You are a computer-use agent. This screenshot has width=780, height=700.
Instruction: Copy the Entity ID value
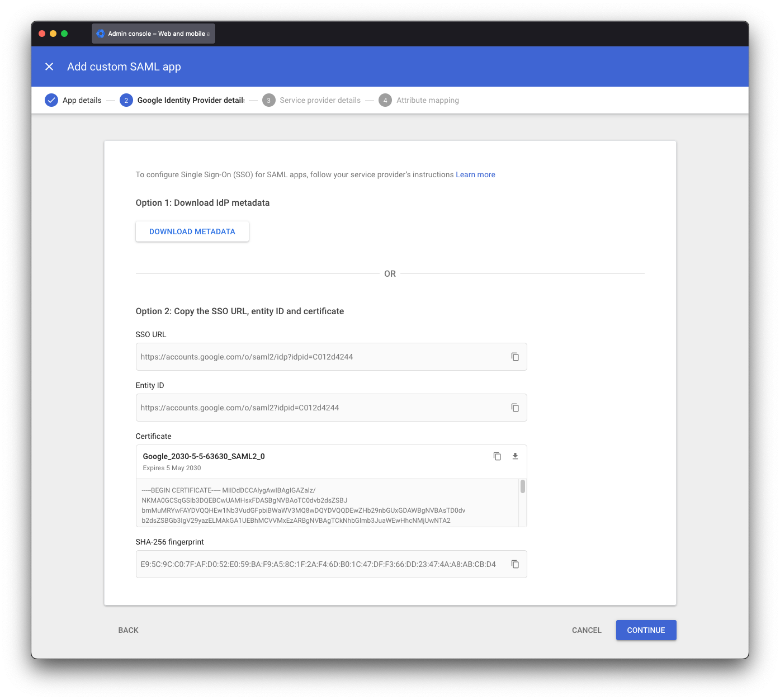pyautogui.click(x=514, y=408)
